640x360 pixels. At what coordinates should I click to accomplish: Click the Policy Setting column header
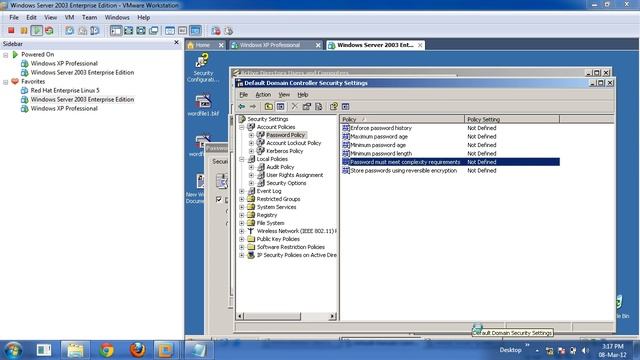(x=512, y=119)
